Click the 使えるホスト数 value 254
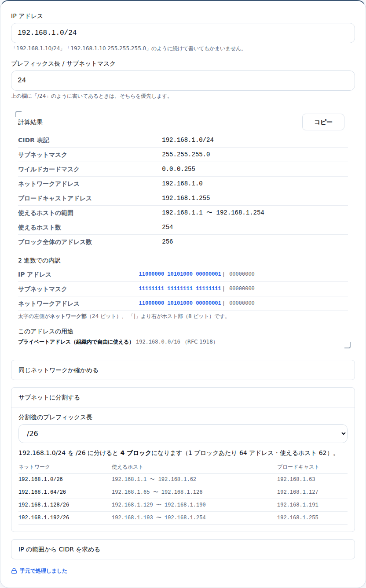The height and width of the screenshot is (588, 366). point(168,227)
